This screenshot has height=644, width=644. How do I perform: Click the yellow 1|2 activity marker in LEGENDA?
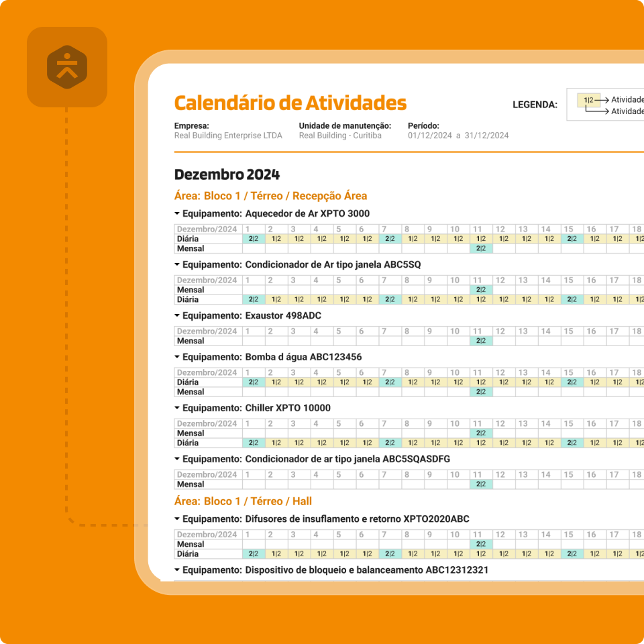coord(588,99)
